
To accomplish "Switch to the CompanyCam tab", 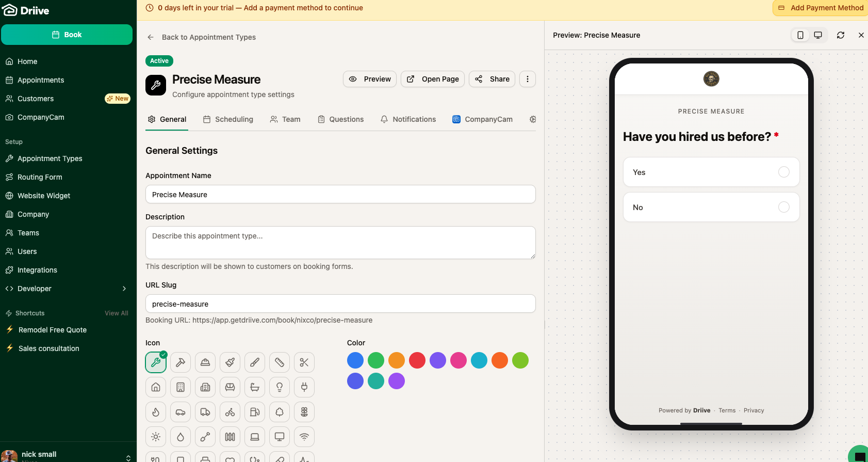I will pyautogui.click(x=483, y=119).
